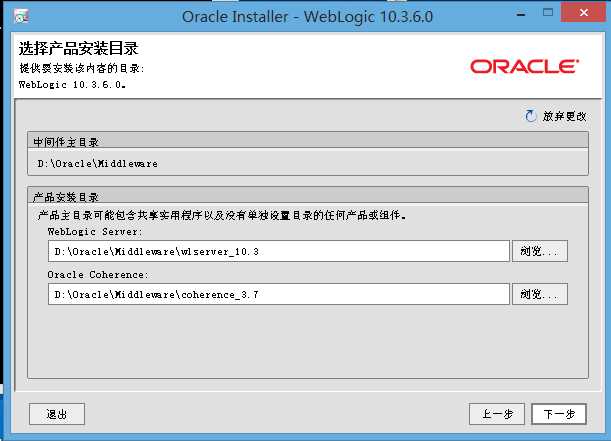Minimize the Oracle Installer window

tap(521, 14)
